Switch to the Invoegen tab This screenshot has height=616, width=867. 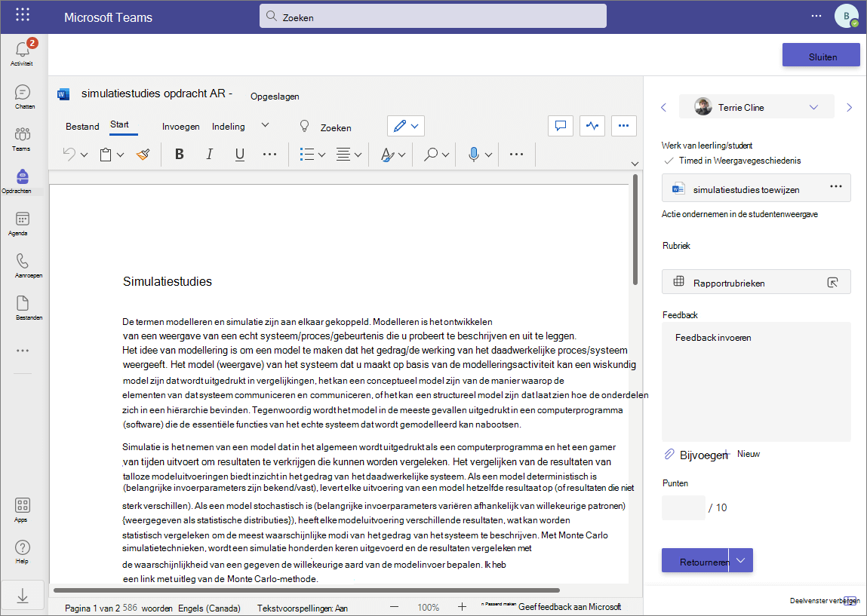coord(181,127)
